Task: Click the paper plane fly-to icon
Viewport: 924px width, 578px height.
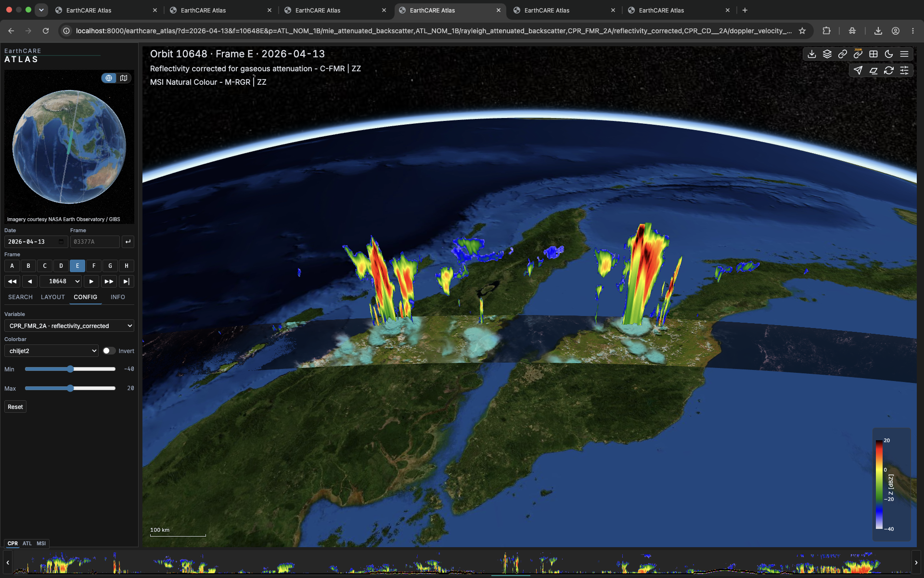Action: (x=858, y=70)
